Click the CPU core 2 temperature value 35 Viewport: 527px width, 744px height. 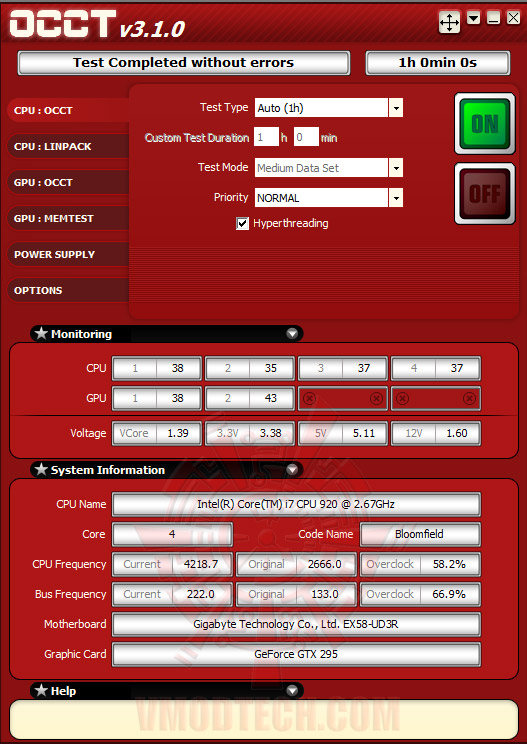[271, 368]
